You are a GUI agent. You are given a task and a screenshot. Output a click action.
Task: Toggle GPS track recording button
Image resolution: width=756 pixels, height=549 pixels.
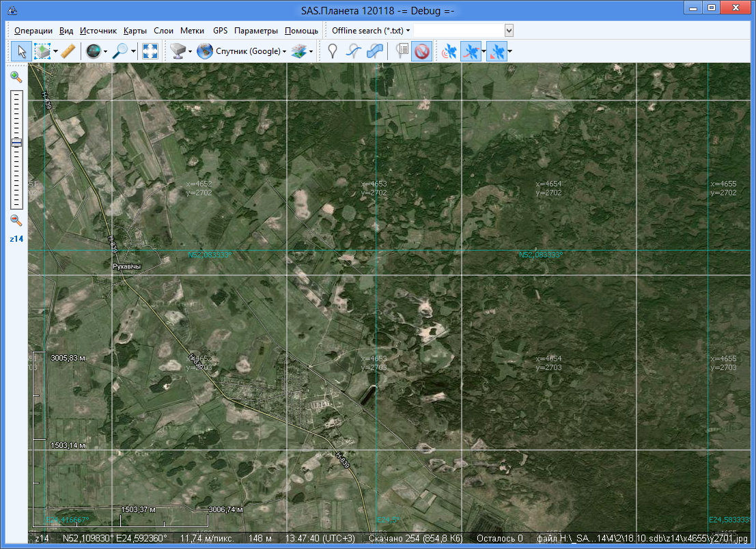coord(470,51)
